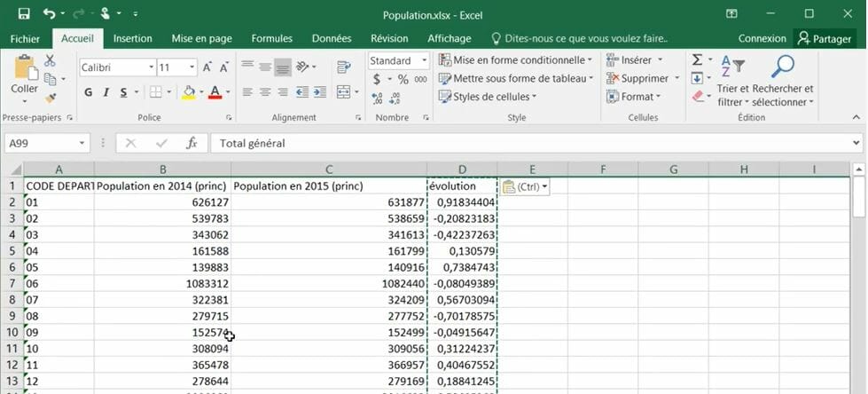868x394 pixels.
Task: Click Connexion to sign in
Action: point(762,39)
